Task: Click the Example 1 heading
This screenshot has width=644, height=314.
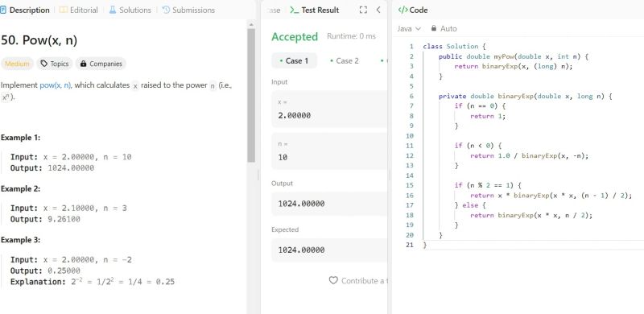Action: click(21, 138)
